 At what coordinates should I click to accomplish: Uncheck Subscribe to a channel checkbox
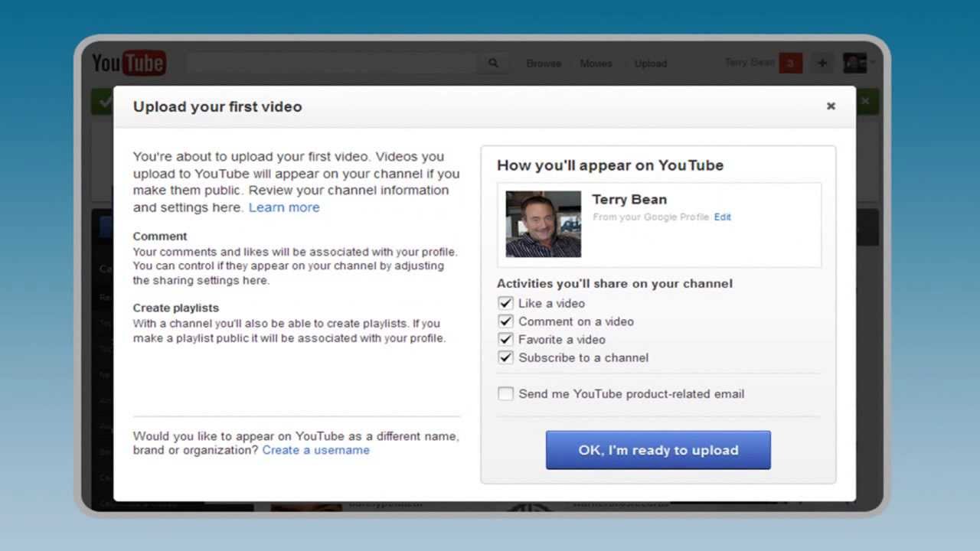point(505,357)
